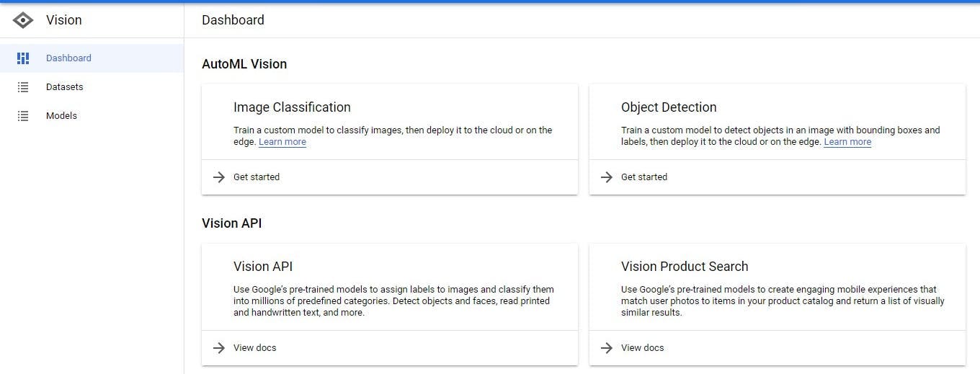Screen dimensions: 980x374
Task: Follow Learn more link in Image Classification
Action: pos(282,142)
